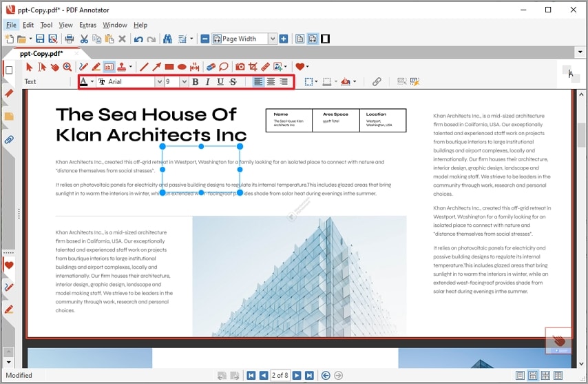Select the Text tool
588x384 pixels.
pyautogui.click(x=109, y=67)
